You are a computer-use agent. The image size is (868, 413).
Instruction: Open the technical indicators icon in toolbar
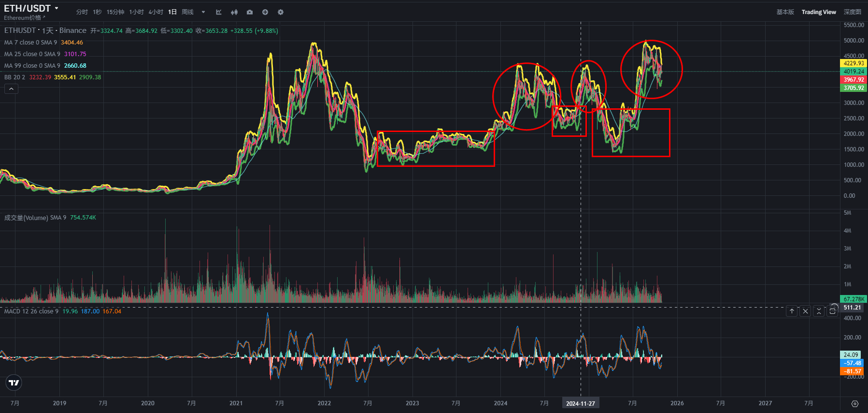coord(219,12)
